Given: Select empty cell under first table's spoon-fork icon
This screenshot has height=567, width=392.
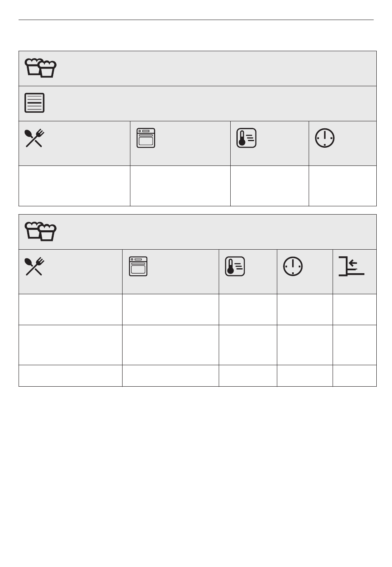Looking at the screenshot, I should [75, 186].
